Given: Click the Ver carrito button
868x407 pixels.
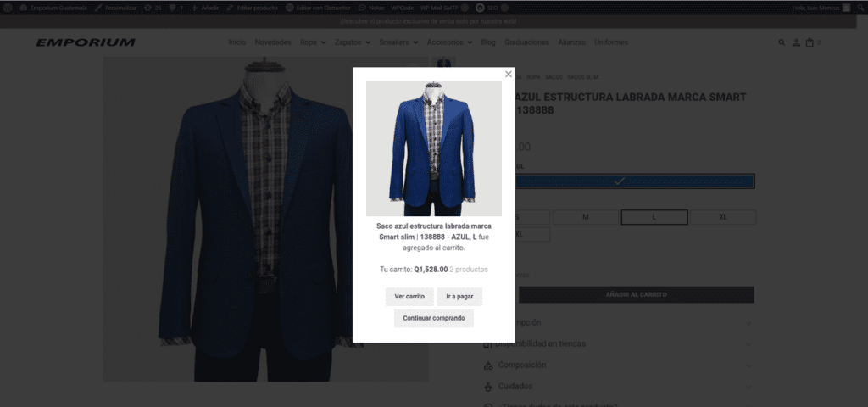Looking at the screenshot, I should click(x=409, y=296).
